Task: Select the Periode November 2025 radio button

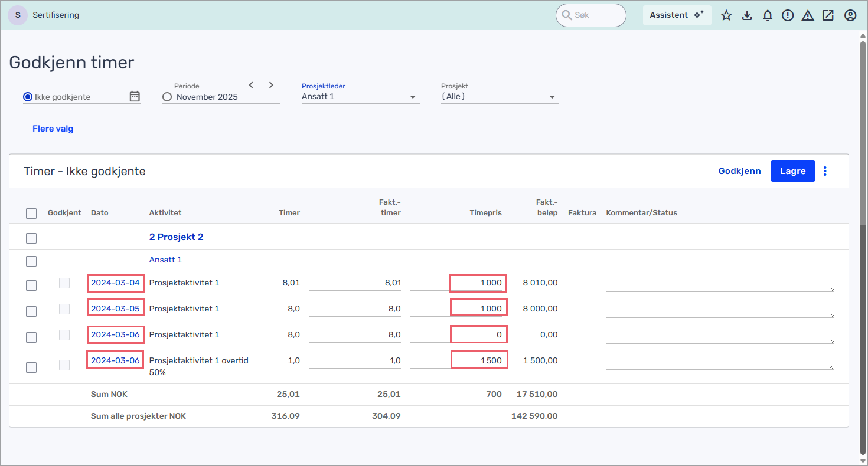Action: click(167, 97)
